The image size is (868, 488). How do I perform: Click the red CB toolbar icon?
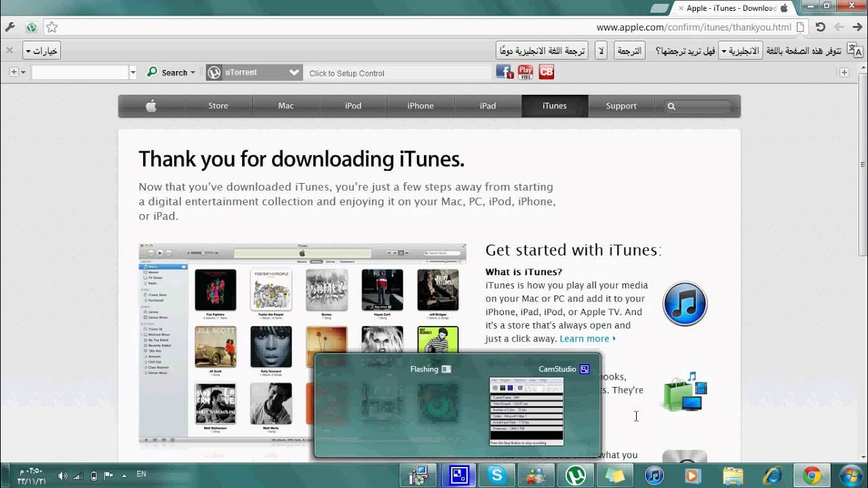[x=547, y=72]
